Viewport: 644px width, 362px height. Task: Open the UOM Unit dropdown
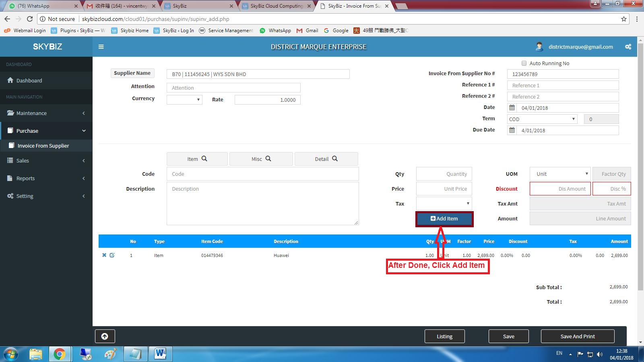click(x=560, y=174)
